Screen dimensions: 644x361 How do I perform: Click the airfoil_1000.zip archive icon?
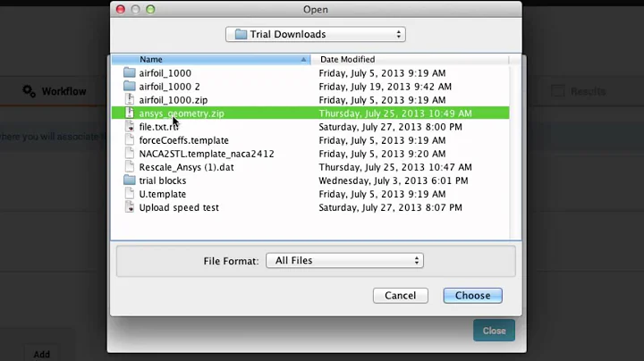click(130, 100)
